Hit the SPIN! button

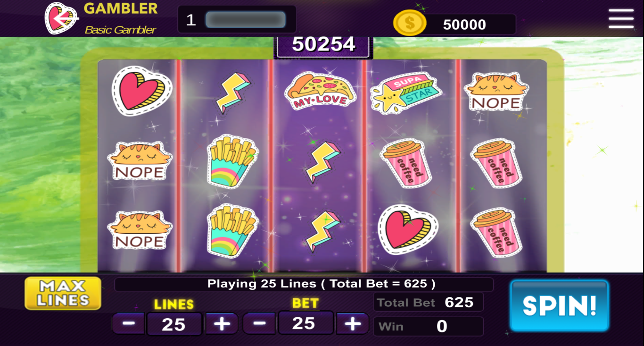point(559,305)
